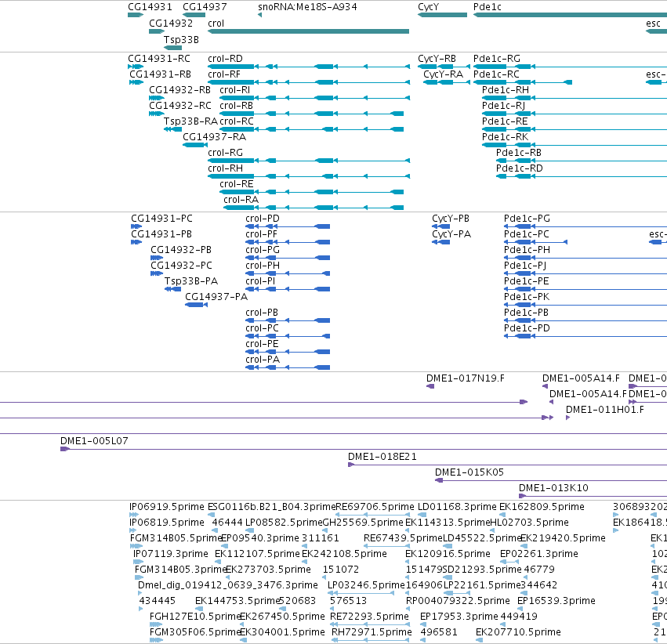Select the RE72293.5prime EST label
Image resolution: width=667 pixels, height=644 pixels.
[370, 617]
